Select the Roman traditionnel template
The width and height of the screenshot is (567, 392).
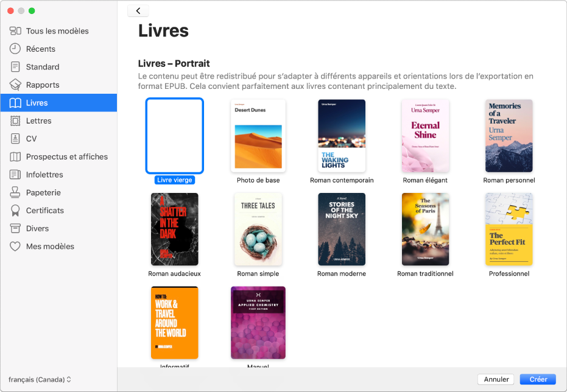pos(425,229)
